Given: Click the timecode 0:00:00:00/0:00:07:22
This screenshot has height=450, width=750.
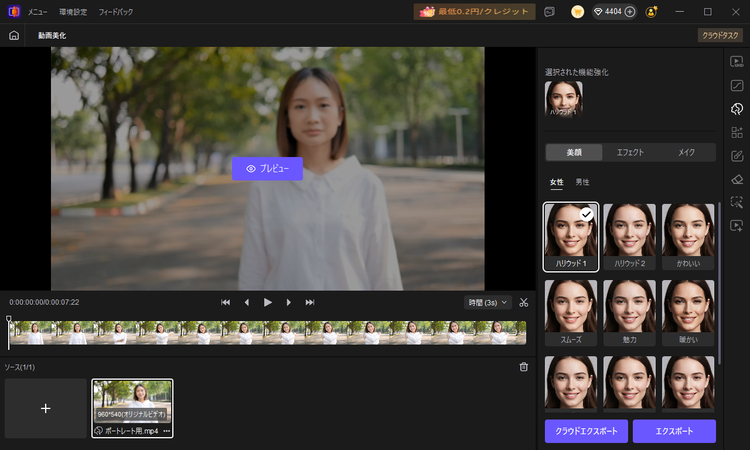Looking at the screenshot, I should (x=44, y=302).
